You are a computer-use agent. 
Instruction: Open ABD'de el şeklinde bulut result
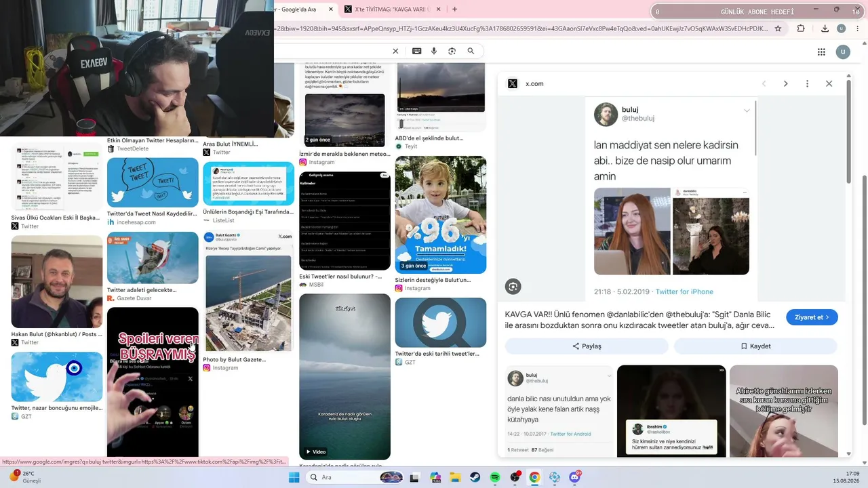[429, 138]
